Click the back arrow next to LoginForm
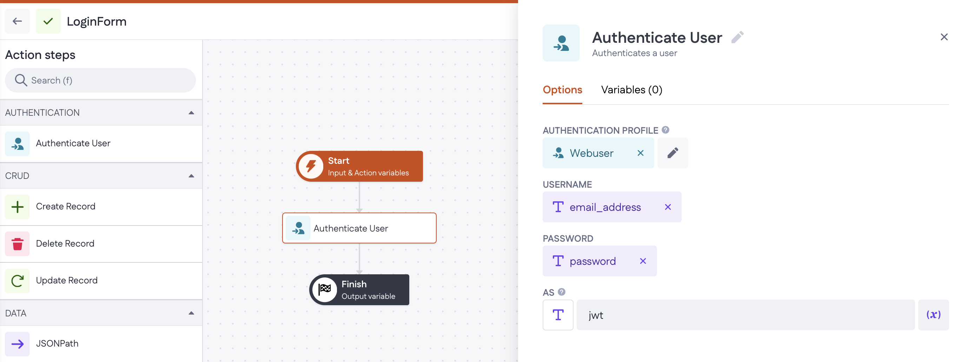 [17, 21]
